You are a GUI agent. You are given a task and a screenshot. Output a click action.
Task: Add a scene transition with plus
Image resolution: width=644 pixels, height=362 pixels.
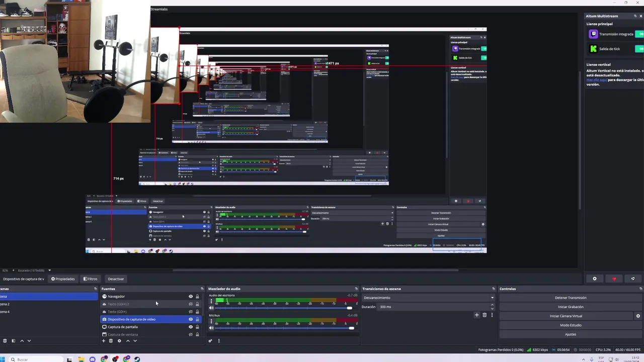coord(476,315)
